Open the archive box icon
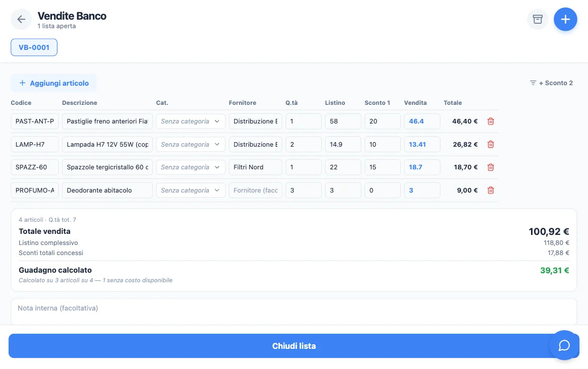The height and width of the screenshot is (369, 588). 538,19
